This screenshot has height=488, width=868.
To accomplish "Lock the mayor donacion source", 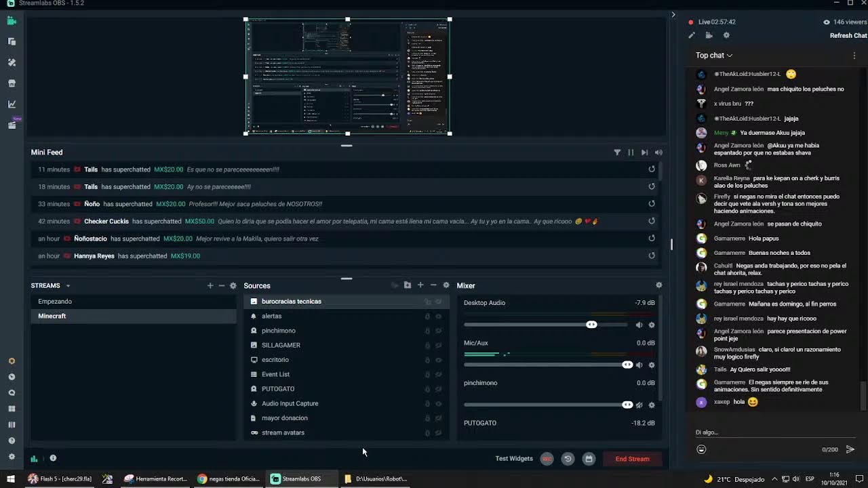I will (x=427, y=418).
